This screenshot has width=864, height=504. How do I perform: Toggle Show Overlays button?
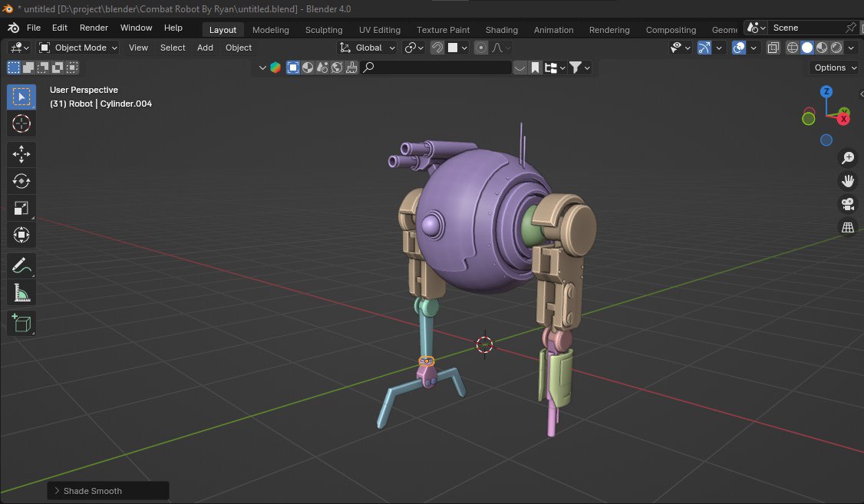click(x=739, y=48)
